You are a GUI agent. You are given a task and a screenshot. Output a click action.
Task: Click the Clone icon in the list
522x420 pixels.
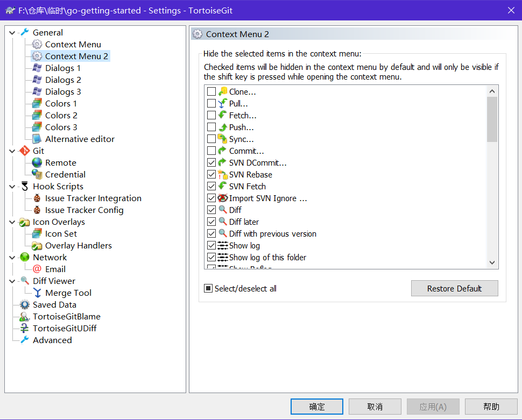coord(223,91)
